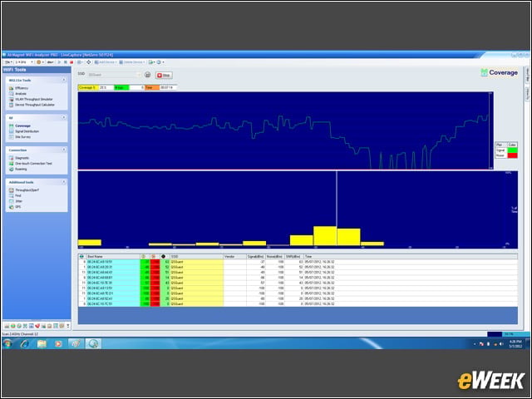Image resolution: width=532 pixels, height=399 pixels.
Task: Click the Noise(dBm) column header
Action: pos(275,257)
